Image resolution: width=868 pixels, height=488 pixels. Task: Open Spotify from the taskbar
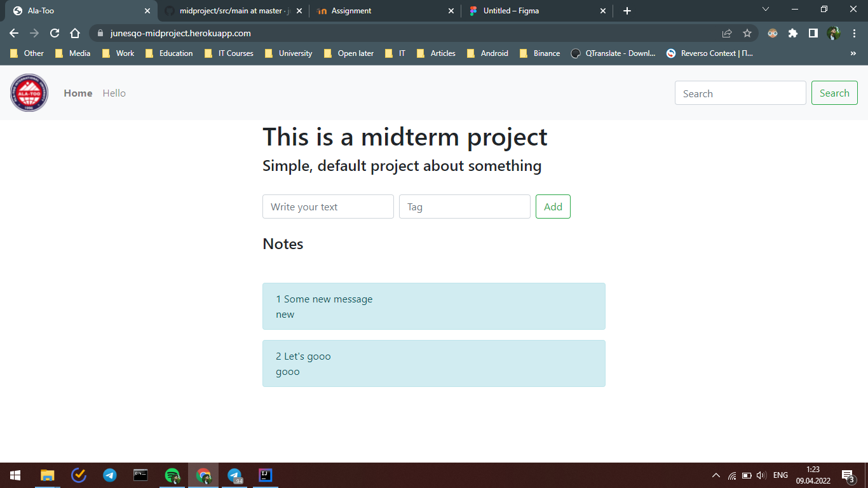(x=172, y=475)
